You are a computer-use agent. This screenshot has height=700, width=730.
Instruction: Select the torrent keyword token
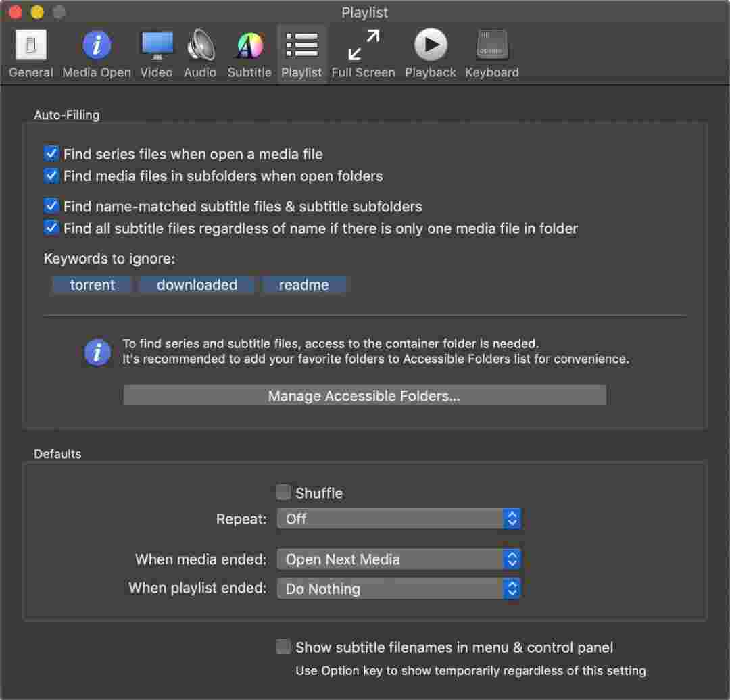point(93,285)
